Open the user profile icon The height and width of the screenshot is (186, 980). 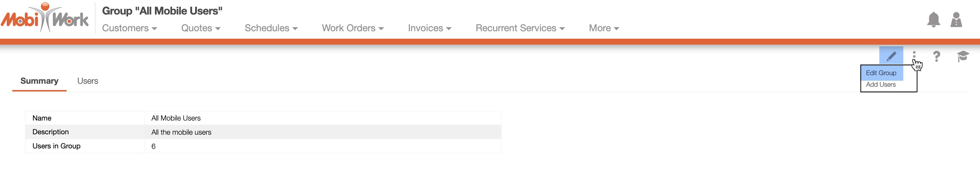956,20
